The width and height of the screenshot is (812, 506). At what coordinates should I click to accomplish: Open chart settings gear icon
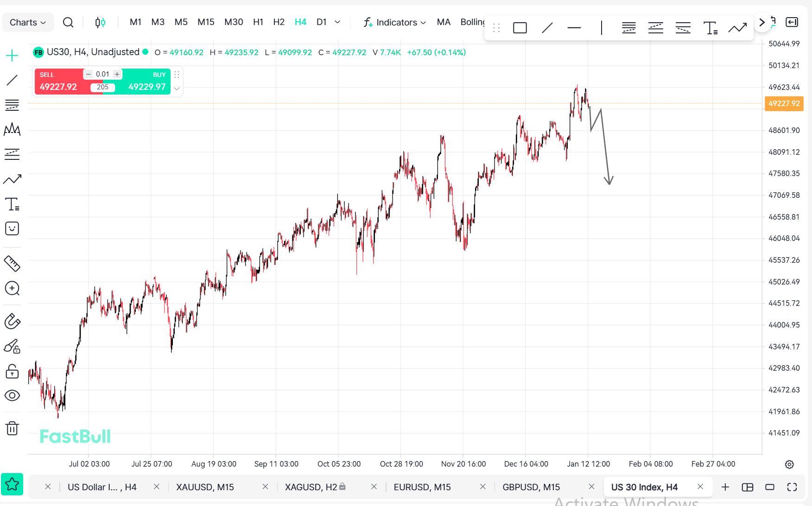click(789, 464)
